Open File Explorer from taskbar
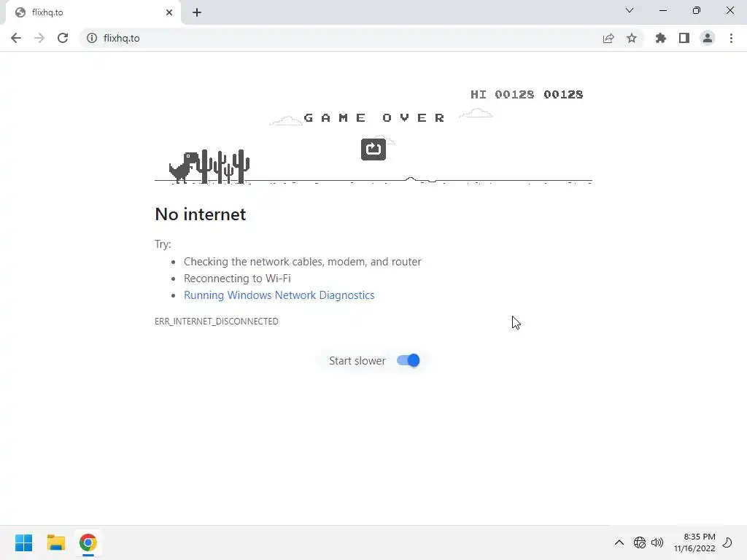Viewport: 747px width, 560px height. point(56,542)
